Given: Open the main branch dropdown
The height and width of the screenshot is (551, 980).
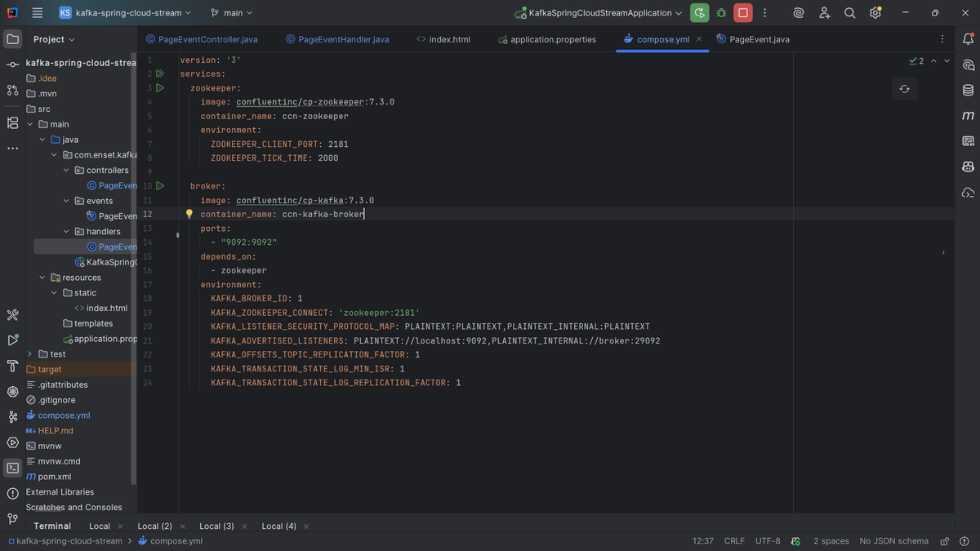Looking at the screenshot, I should tap(232, 13).
